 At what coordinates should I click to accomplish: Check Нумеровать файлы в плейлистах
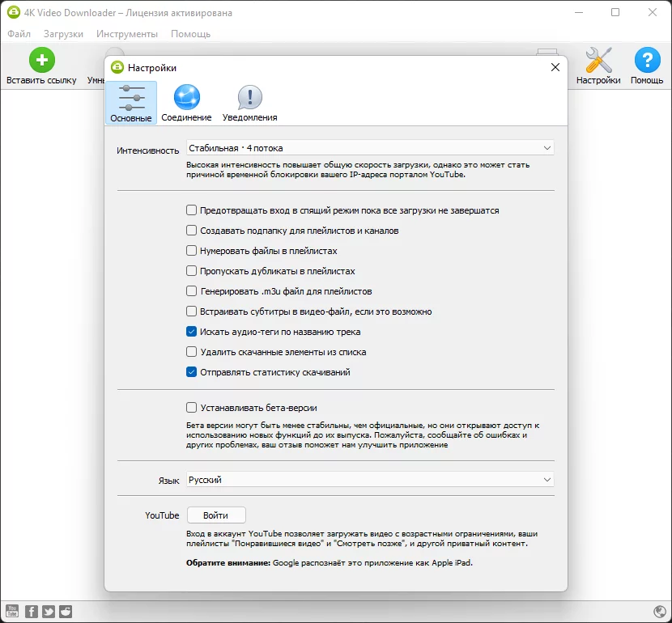click(192, 251)
